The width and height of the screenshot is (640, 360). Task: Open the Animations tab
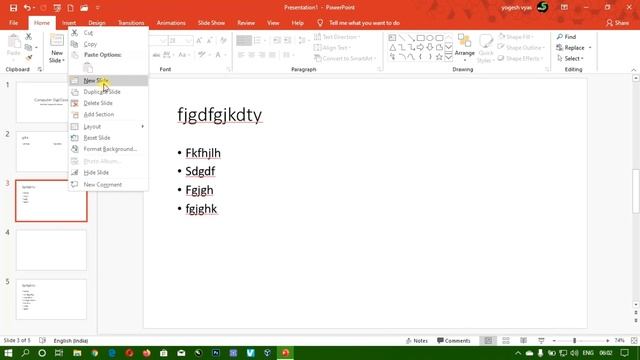click(171, 23)
